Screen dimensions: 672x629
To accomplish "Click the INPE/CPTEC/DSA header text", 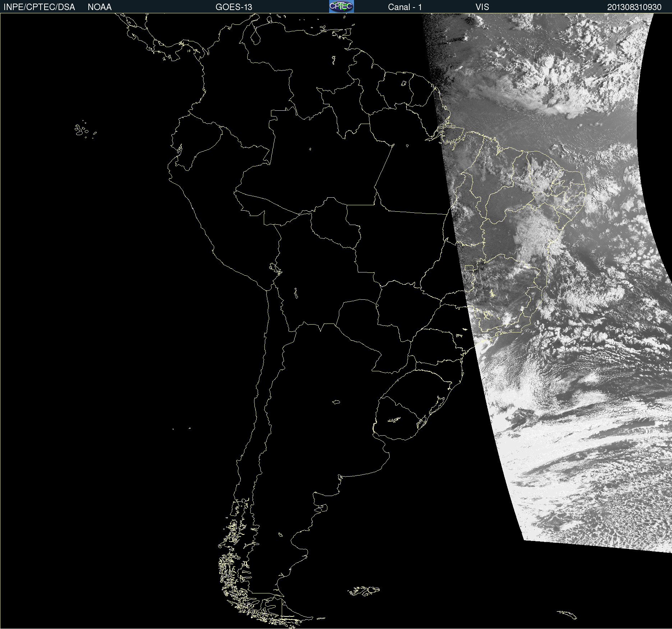I will point(39,7).
